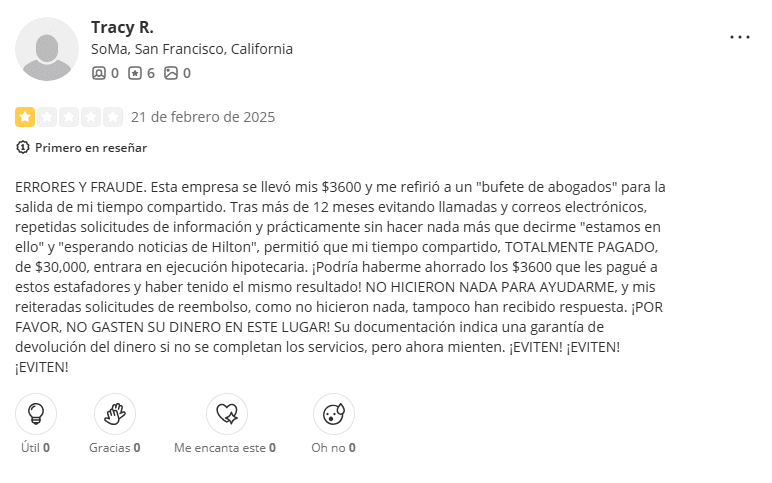The height and width of the screenshot is (483, 772).
Task: Click the Primero en reseñar text
Action: [91, 148]
